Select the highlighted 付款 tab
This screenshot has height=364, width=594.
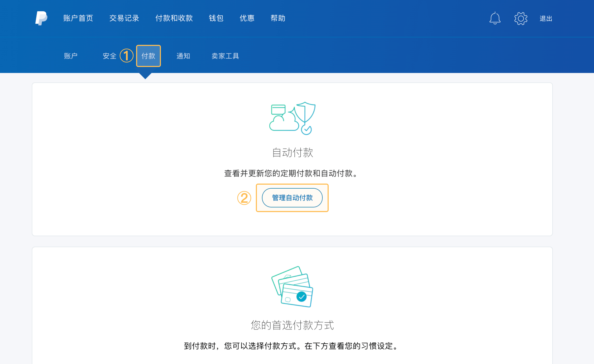[x=148, y=56]
